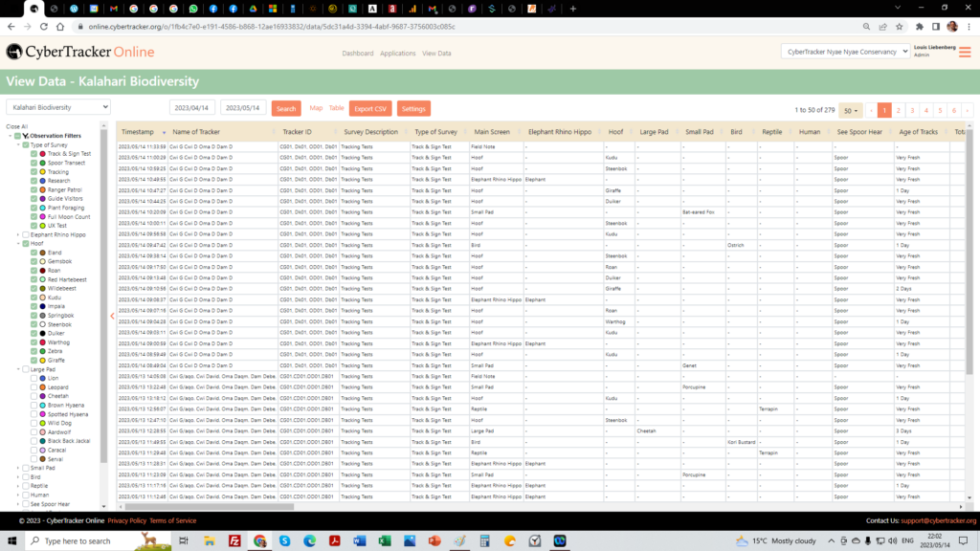Check the Leopard checkbox
The width and height of the screenshot is (980, 551).
point(33,387)
